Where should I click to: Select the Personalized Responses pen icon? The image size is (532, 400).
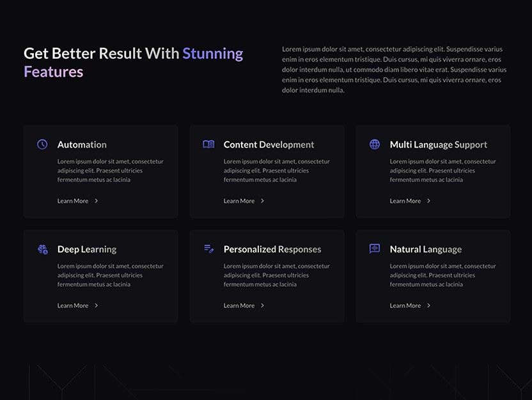[x=208, y=249]
